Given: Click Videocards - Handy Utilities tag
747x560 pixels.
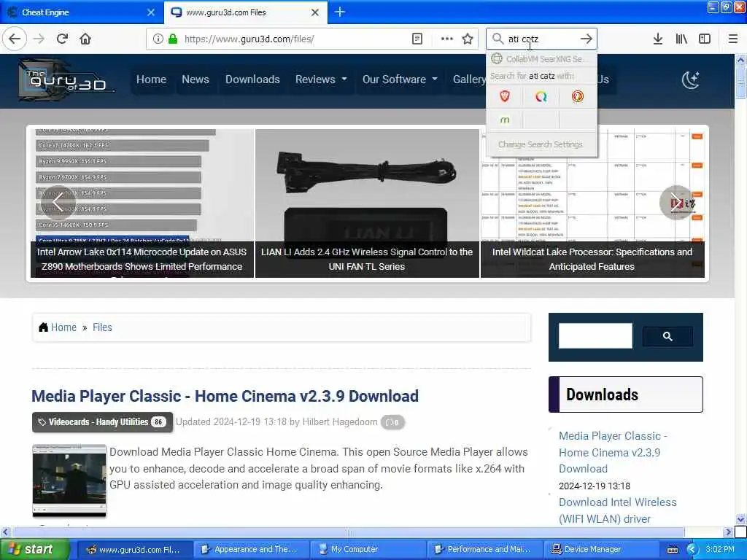Looking at the screenshot, I should tap(102, 422).
